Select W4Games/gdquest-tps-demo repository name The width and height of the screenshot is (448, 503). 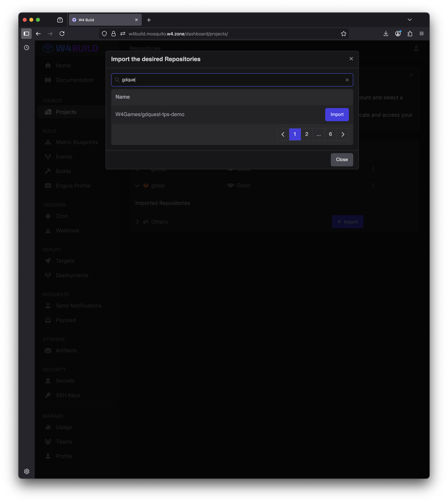tap(150, 114)
